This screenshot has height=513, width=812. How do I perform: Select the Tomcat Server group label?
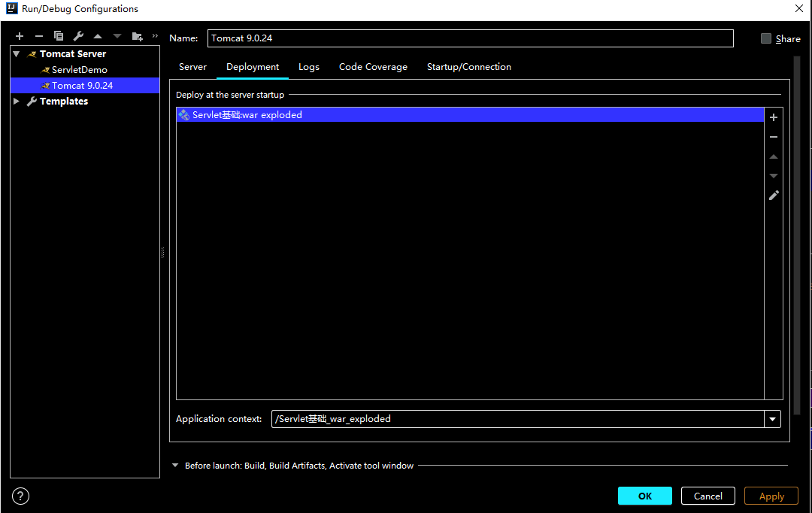[x=73, y=54]
